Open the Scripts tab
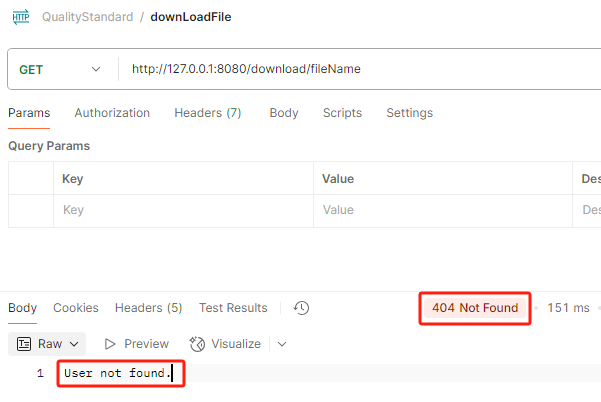Screen dimensions: 601x402 342,113
